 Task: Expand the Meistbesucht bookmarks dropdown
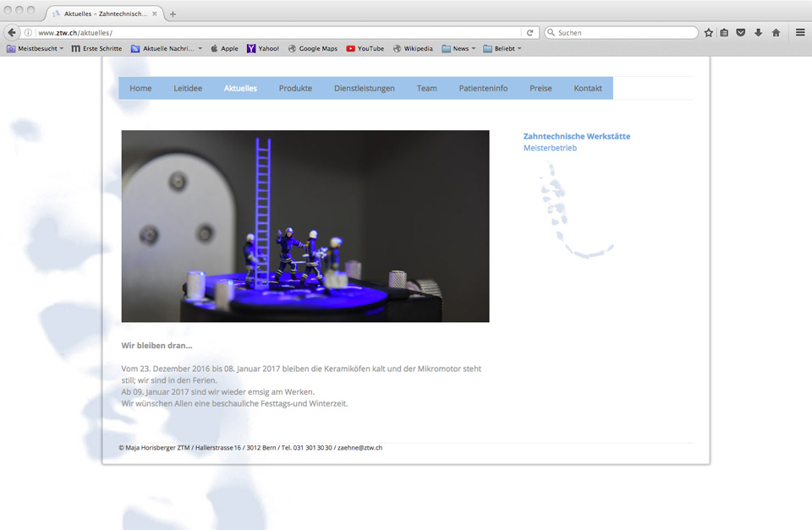pos(36,49)
